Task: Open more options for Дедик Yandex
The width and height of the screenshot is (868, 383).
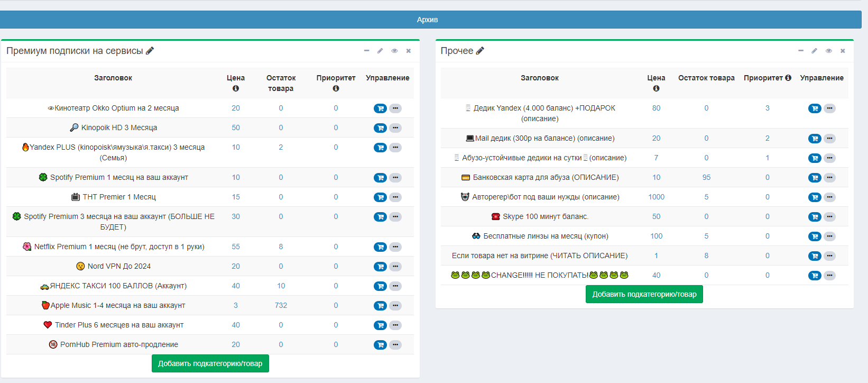Action: pyautogui.click(x=830, y=108)
